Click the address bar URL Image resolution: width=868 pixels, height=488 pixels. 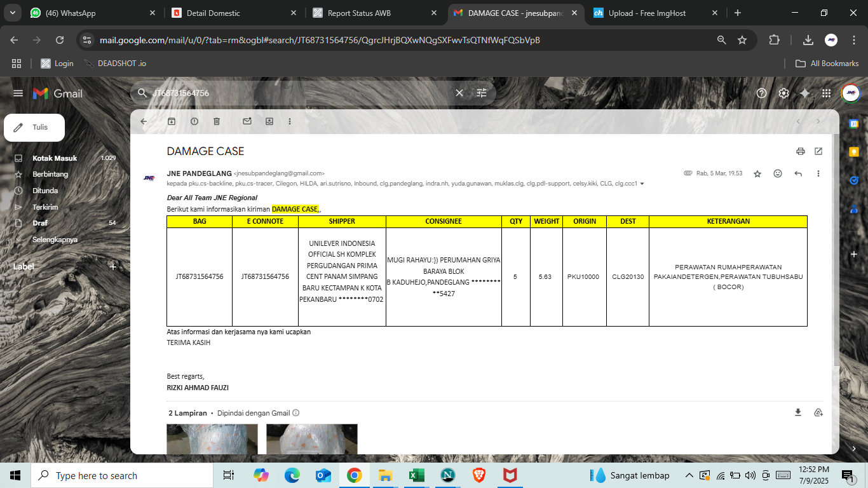[320, 40]
